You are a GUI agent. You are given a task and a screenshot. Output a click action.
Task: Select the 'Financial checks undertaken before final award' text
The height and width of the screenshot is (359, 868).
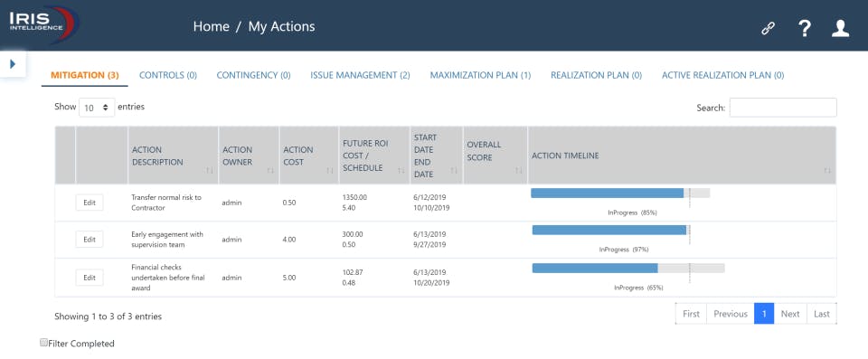tap(168, 278)
